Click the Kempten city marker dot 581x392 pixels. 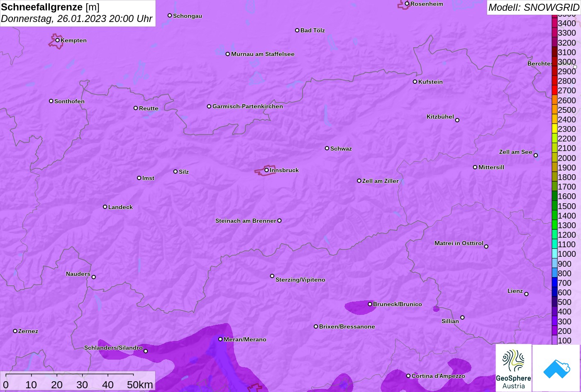coord(58,40)
